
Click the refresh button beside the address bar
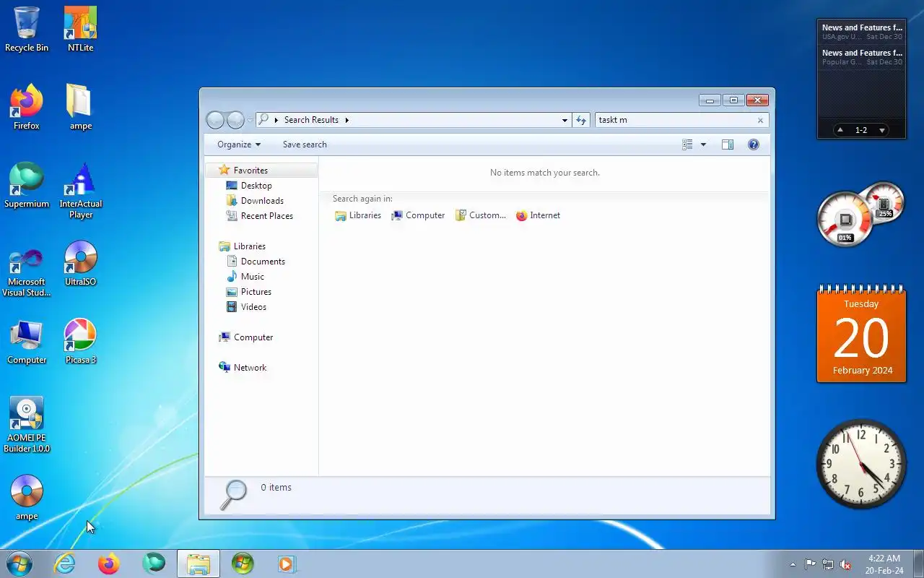[581, 120]
